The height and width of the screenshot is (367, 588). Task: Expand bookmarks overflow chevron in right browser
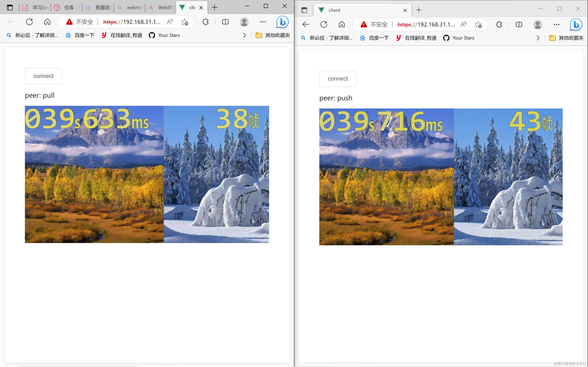[x=538, y=38]
